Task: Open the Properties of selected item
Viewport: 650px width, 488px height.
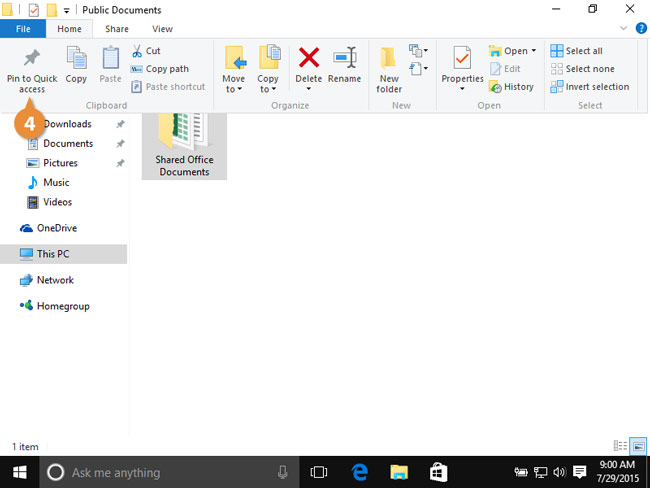Action: pyautogui.click(x=462, y=68)
